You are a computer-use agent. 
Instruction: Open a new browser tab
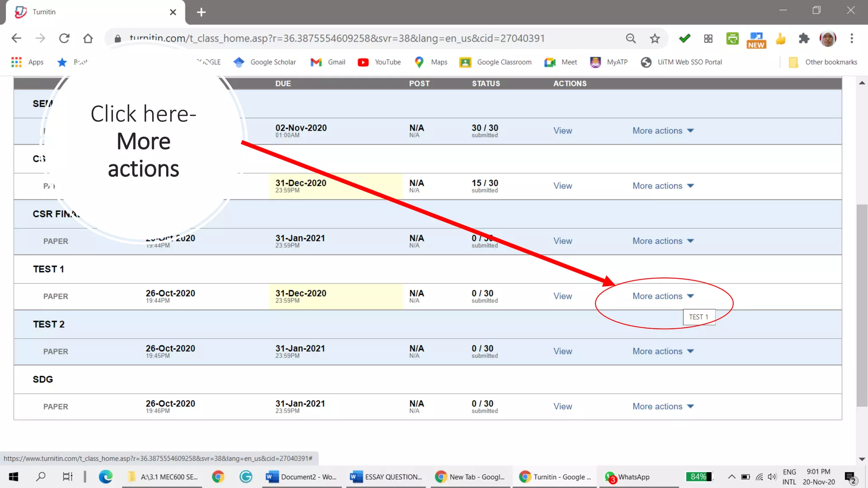[201, 12]
